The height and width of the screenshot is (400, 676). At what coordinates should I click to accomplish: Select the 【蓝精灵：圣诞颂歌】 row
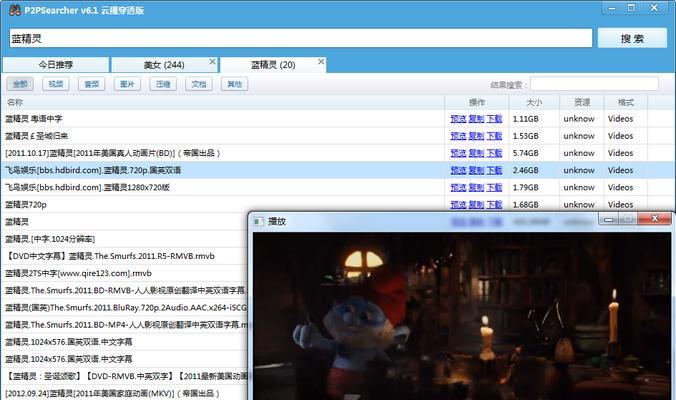(x=125, y=376)
